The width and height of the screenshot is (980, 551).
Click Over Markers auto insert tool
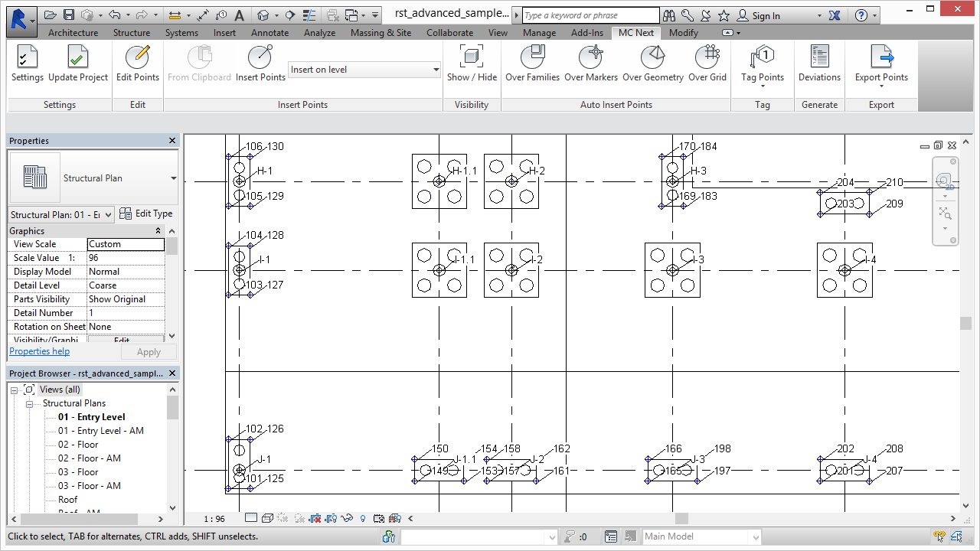coord(591,64)
